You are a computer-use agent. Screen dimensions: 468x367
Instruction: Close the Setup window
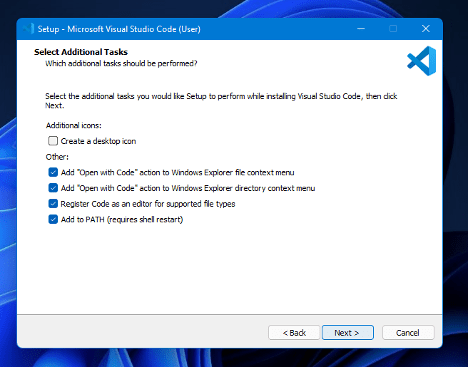(426, 29)
